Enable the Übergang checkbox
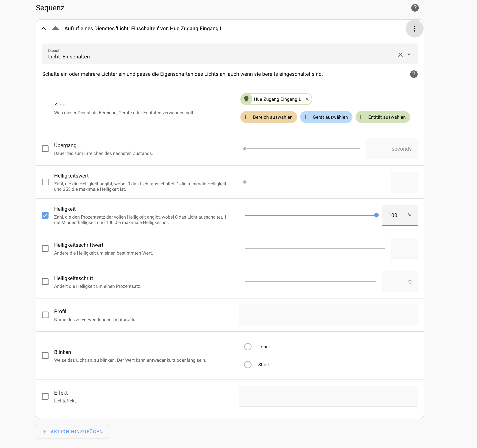The width and height of the screenshot is (477, 448). click(x=45, y=149)
